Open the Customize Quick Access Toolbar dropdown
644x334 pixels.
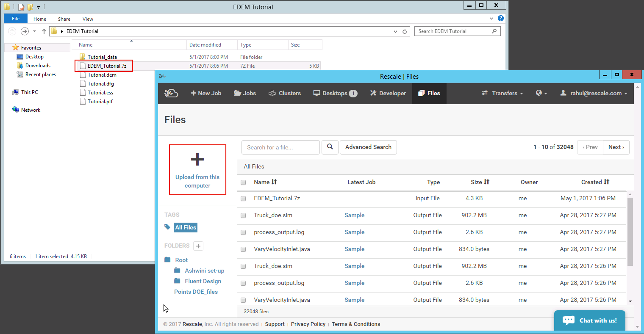coord(38,7)
